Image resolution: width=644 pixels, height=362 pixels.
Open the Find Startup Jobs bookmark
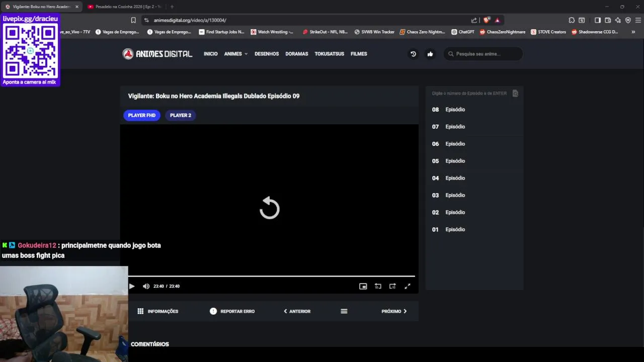click(221, 32)
